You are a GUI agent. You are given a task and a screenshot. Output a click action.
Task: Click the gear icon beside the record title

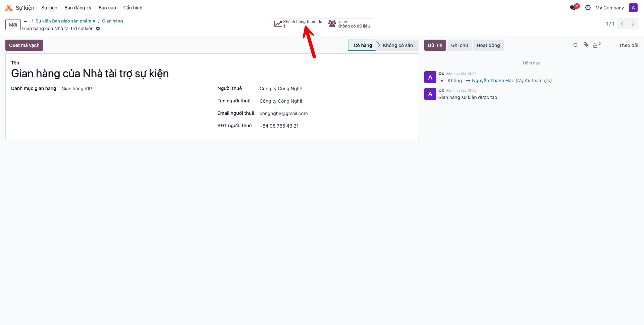coord(98,29)
